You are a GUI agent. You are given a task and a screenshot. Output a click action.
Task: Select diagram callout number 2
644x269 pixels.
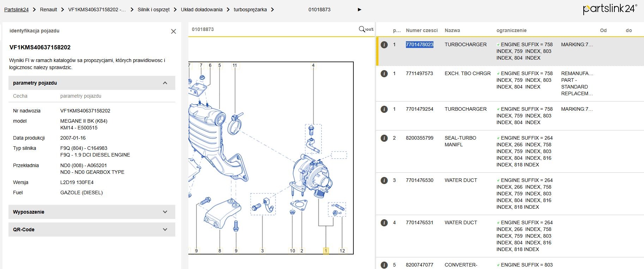click(x=302, y=251)
